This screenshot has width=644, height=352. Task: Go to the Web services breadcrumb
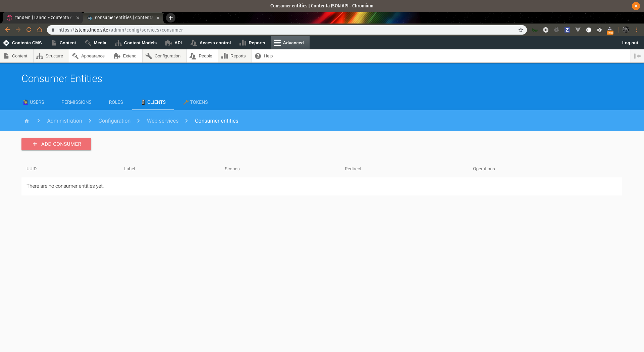(x=163, y=121)
